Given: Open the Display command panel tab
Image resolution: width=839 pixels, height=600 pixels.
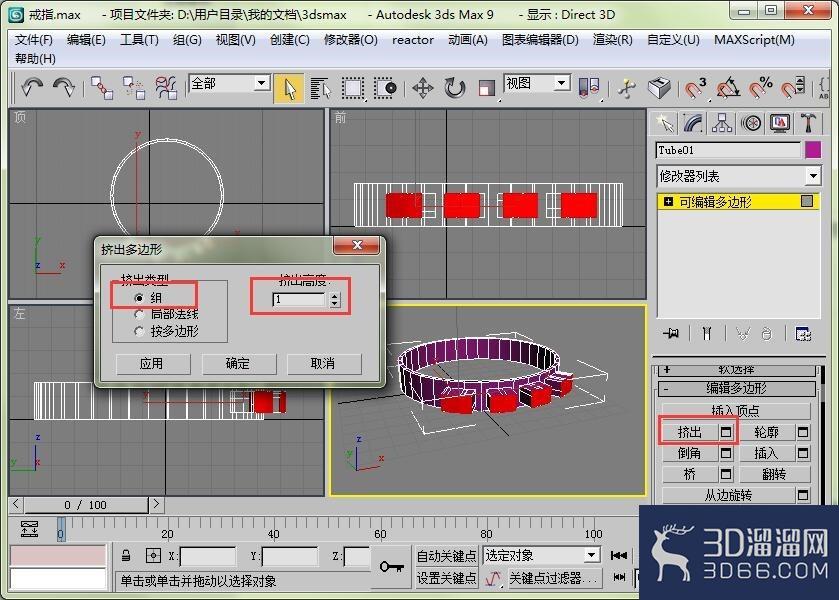Looking at the screenshot, I should tap(780, 124).
